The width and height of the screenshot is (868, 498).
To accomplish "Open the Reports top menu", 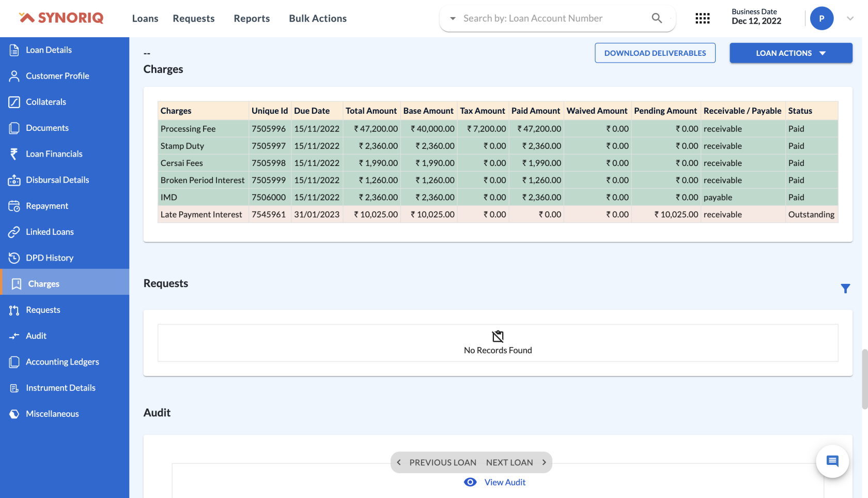I will coord(252,18).
